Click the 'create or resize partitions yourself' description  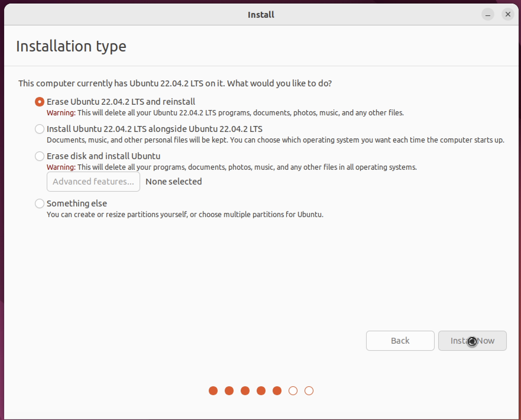point(185,214)
